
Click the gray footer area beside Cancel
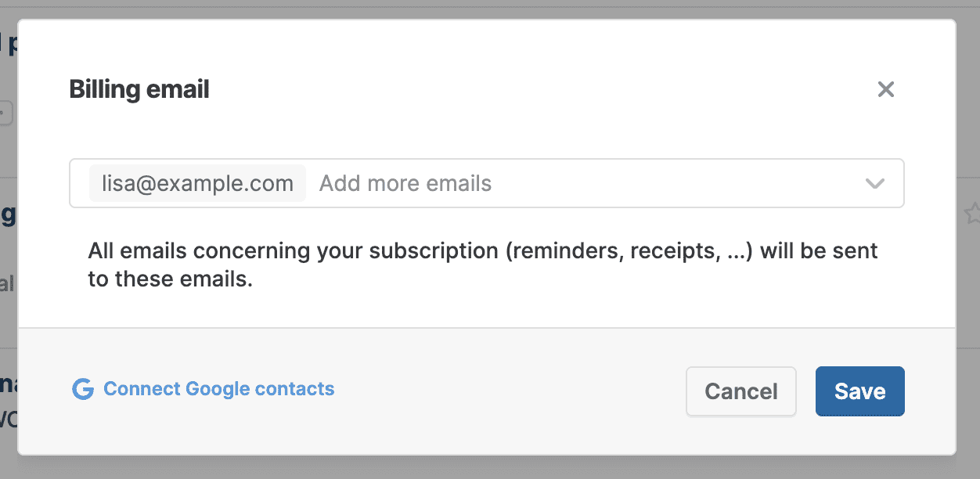[x=509, y=391]
